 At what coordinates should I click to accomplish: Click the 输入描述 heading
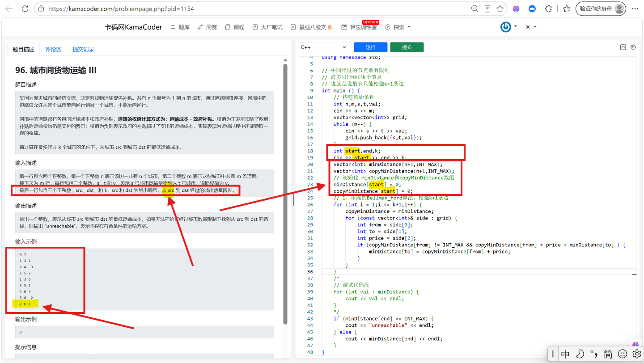pyautogui.click(x=26, y=163)
